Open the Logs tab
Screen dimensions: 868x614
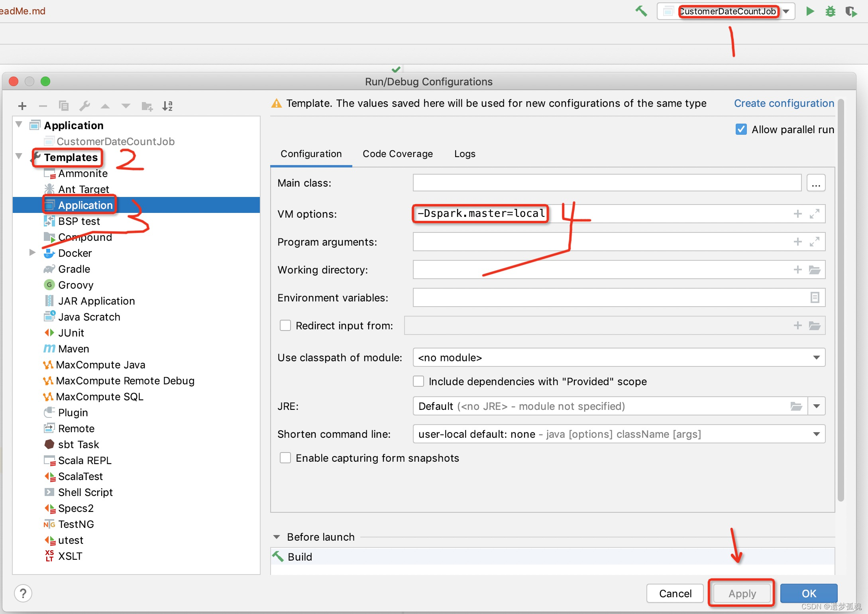pyautogui.click(x=464, y=154)
